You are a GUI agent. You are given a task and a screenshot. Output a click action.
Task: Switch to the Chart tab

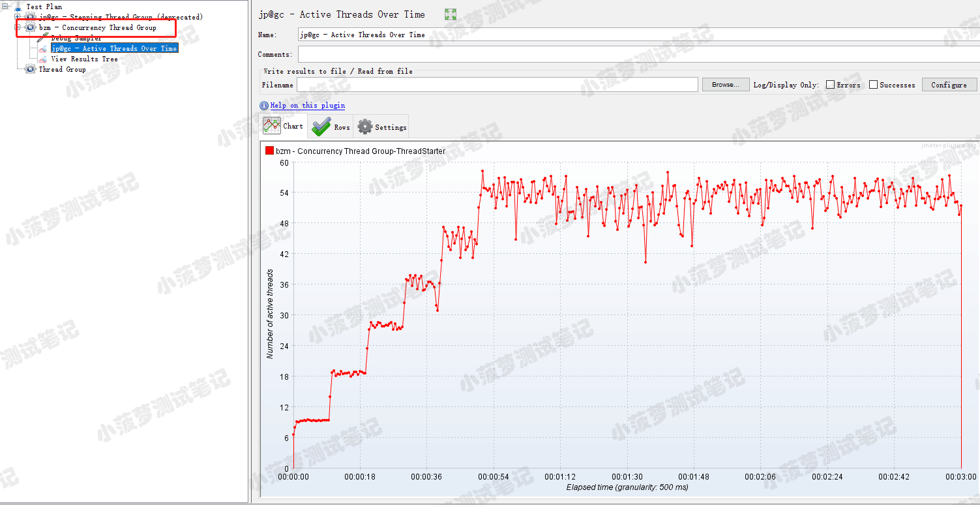tap(284, 126)
